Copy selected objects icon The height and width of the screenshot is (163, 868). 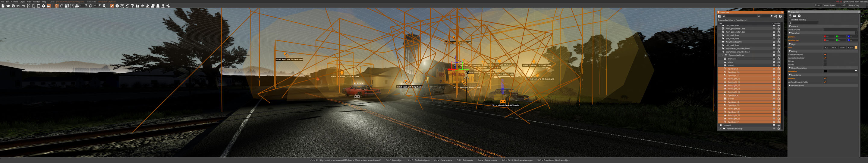click(x=33, y=6)
